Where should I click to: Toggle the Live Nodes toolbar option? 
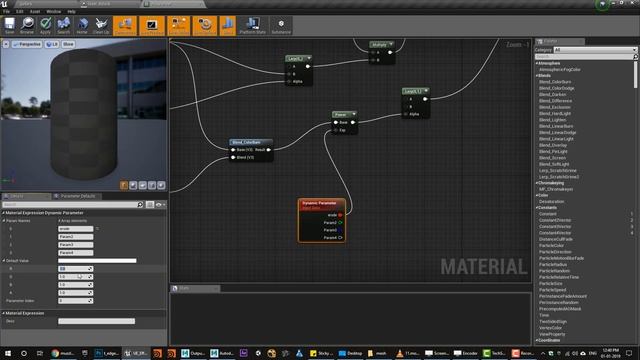coord(178,25)
